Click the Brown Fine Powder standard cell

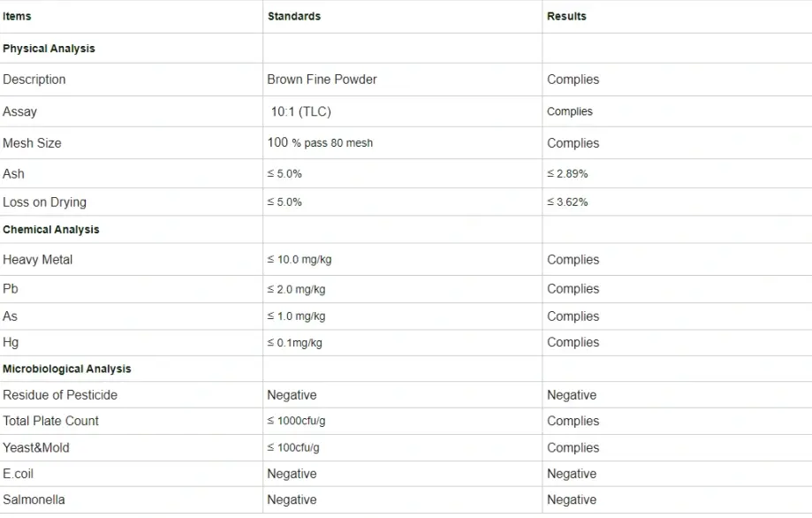[322, 80]
